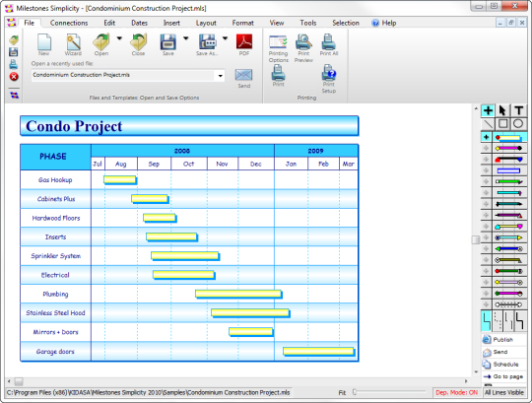
Task: Choose the black bar with red and blue ends
Action: (509, 160)
